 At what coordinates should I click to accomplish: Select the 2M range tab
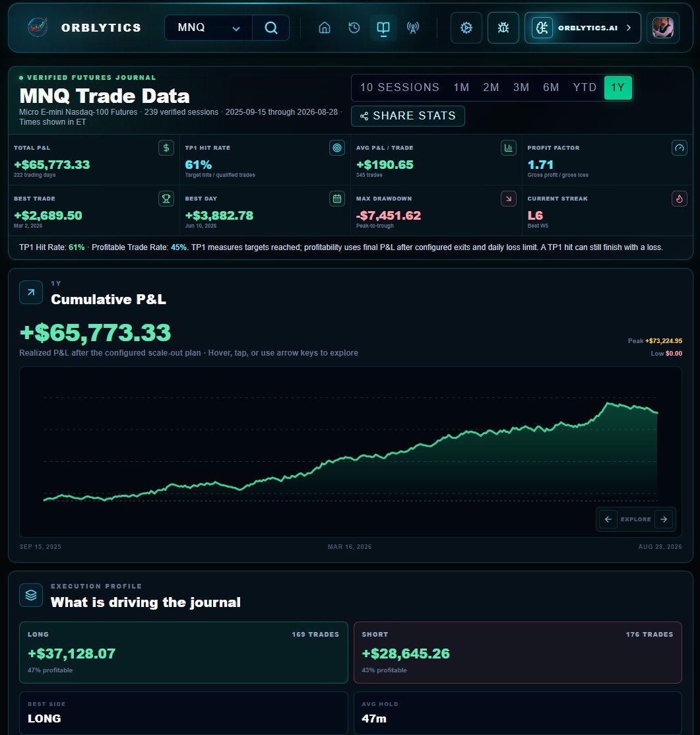click(x=492, y=88)
